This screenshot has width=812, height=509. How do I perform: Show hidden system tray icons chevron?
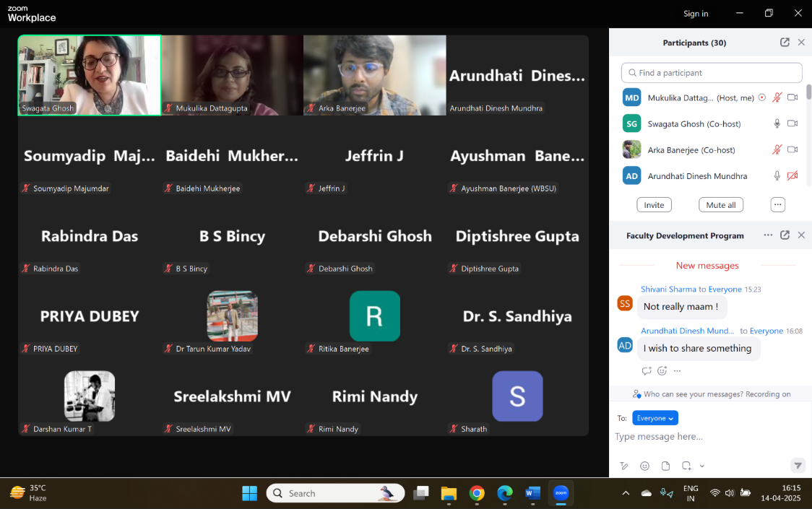[626, 493]
